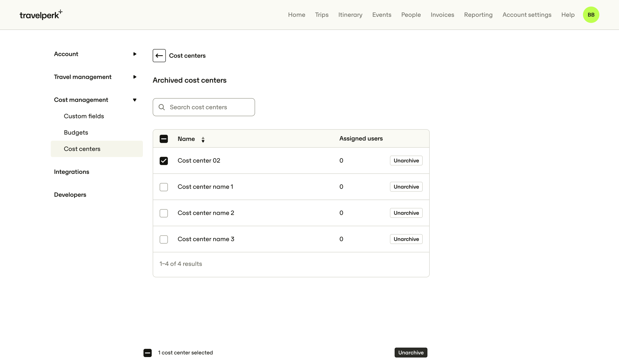Open the People page
This screenshot has height=364, width=619.
point(411,15)
